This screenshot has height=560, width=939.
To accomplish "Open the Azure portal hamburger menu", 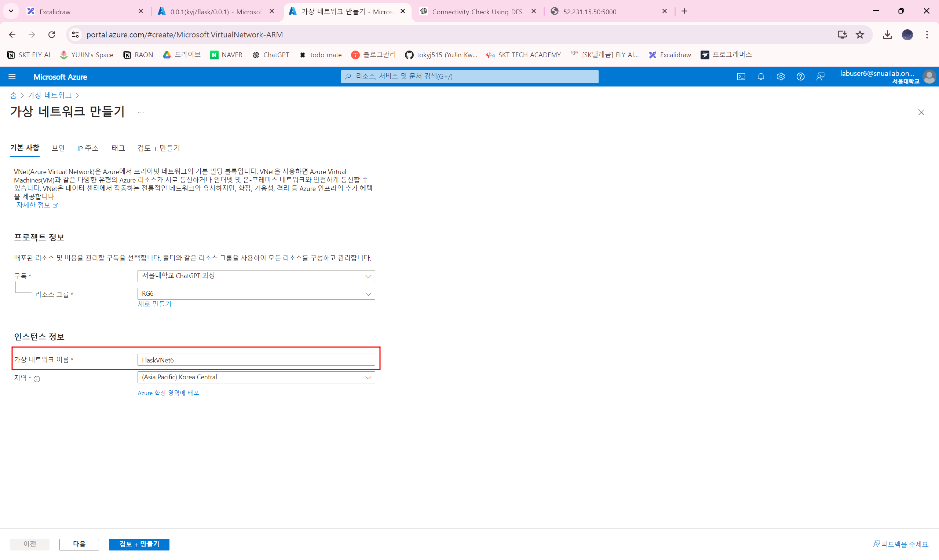I will coord(12,77).
